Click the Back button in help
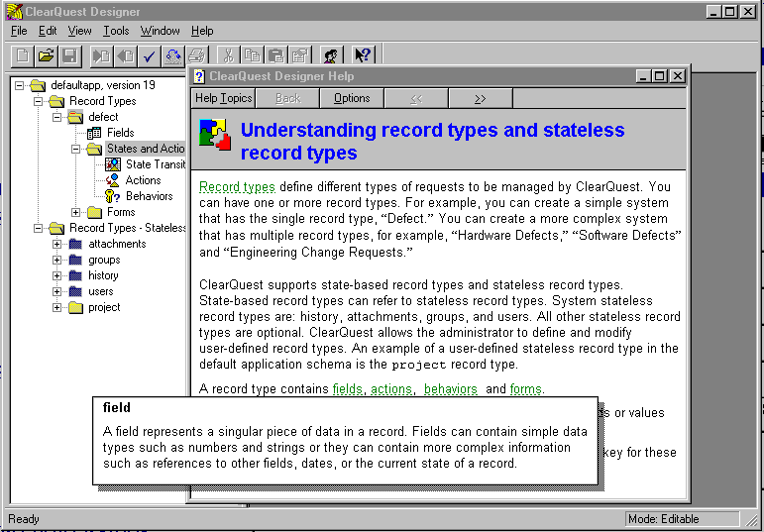 click(288, 98)
